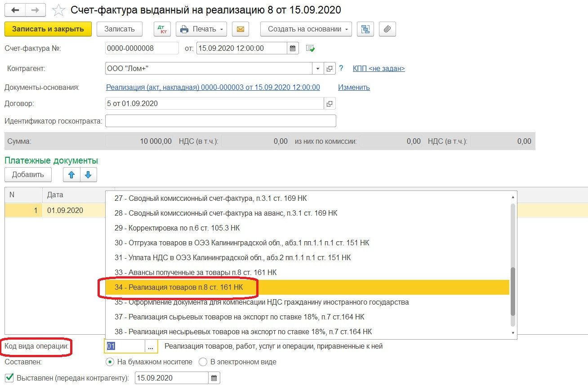
Task: Choose 31 - Уплата НДС в ОЭЗ
Action: tap(307, 257)
